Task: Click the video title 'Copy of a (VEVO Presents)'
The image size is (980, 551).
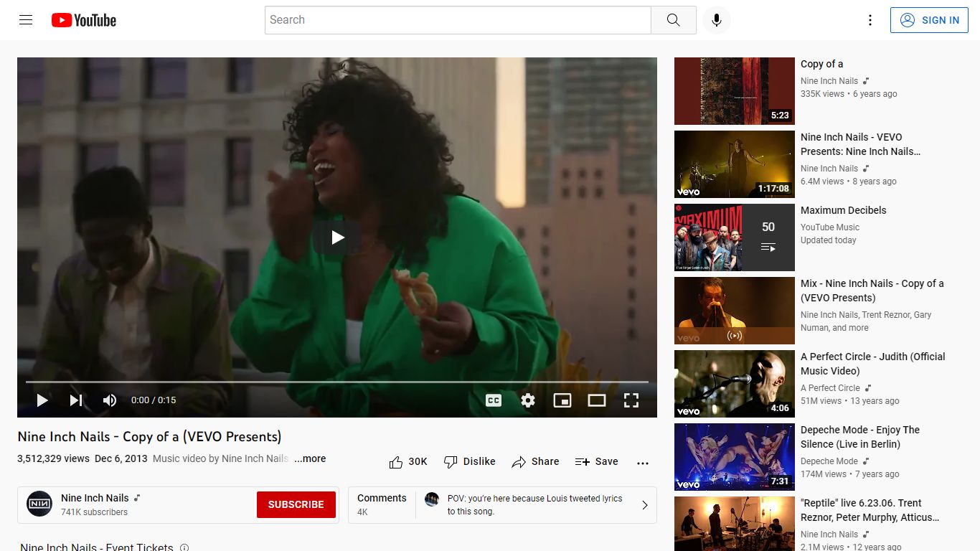Action: [x=149, y=436]
